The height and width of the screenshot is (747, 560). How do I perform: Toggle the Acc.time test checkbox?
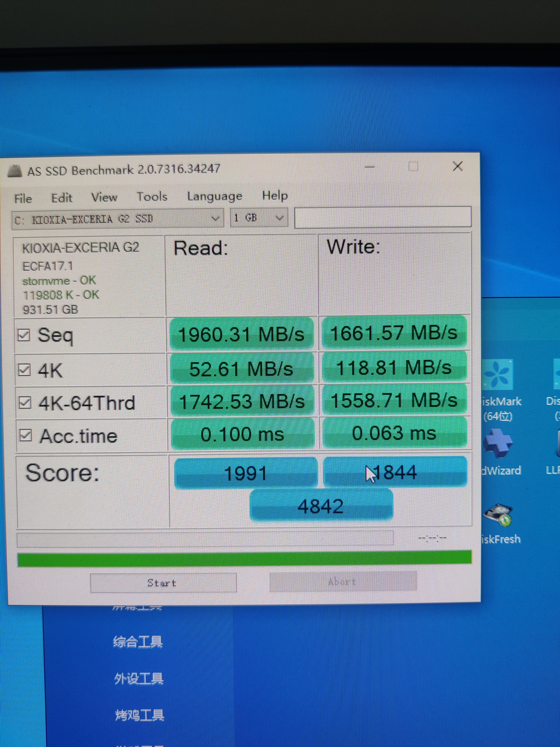(26, 436)
